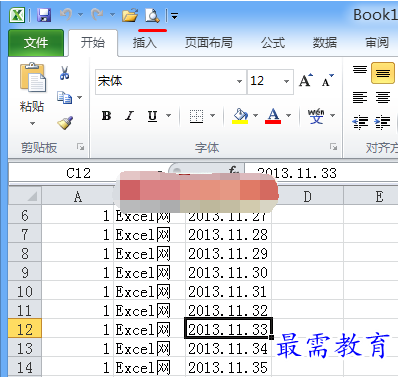Decrease font size with small A icon
The width and height of the screenshot is (398, 377).
327,80
